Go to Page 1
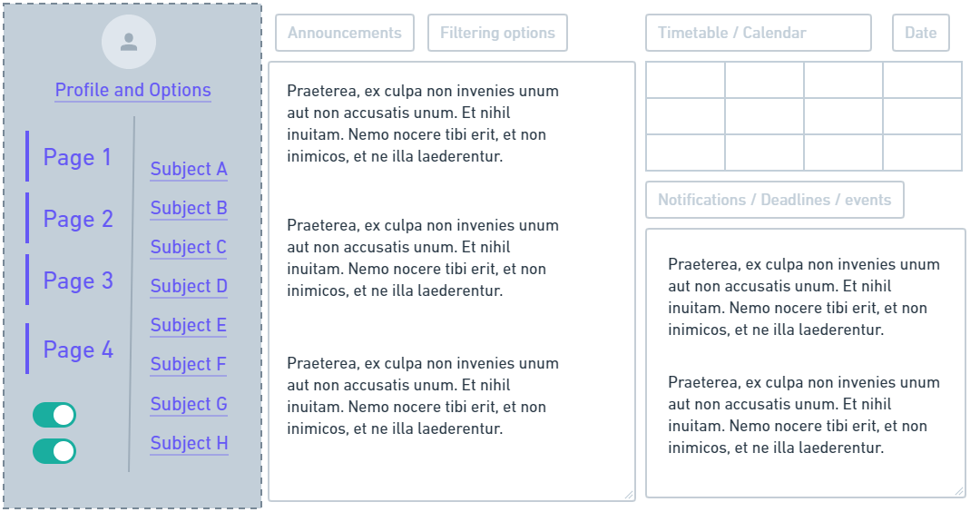 tap(77, 157)
